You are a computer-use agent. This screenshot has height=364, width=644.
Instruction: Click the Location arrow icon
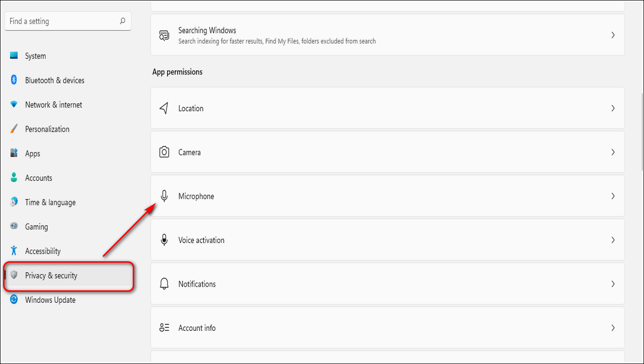(x=164, y=108)
